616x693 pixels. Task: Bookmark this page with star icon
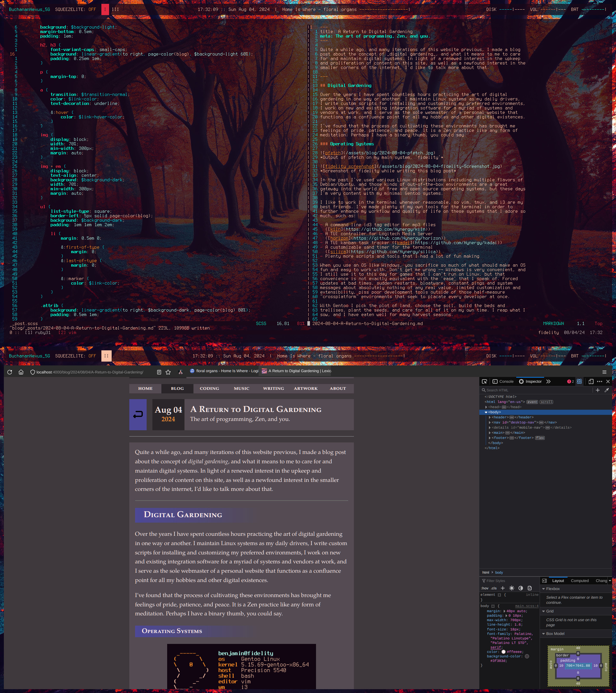click(x=168, y=372)
